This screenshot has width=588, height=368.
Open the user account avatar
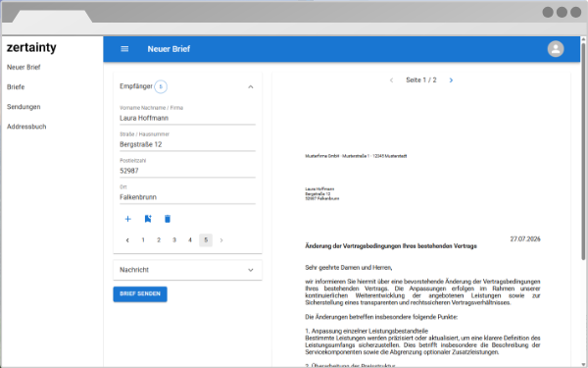click(x=556, y=49)
